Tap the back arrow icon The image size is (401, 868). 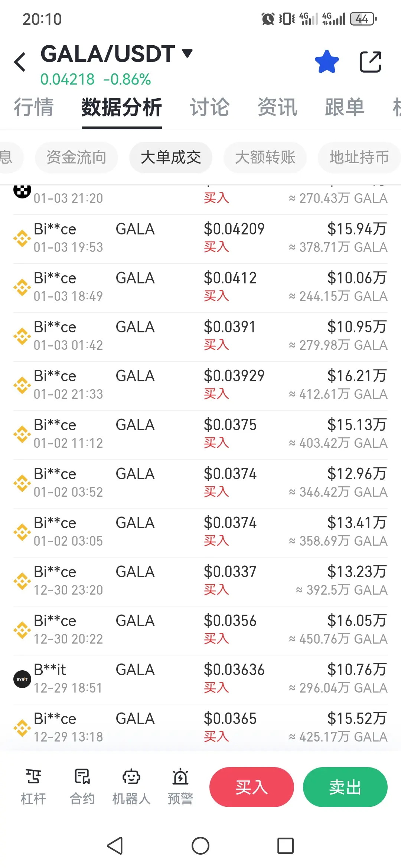20,62
